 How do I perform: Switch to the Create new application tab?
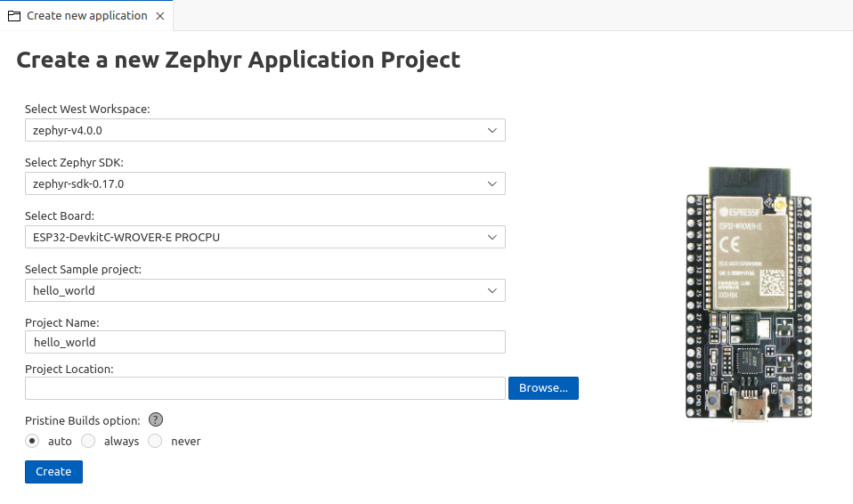pyautogui.click(x=86, y=16)
